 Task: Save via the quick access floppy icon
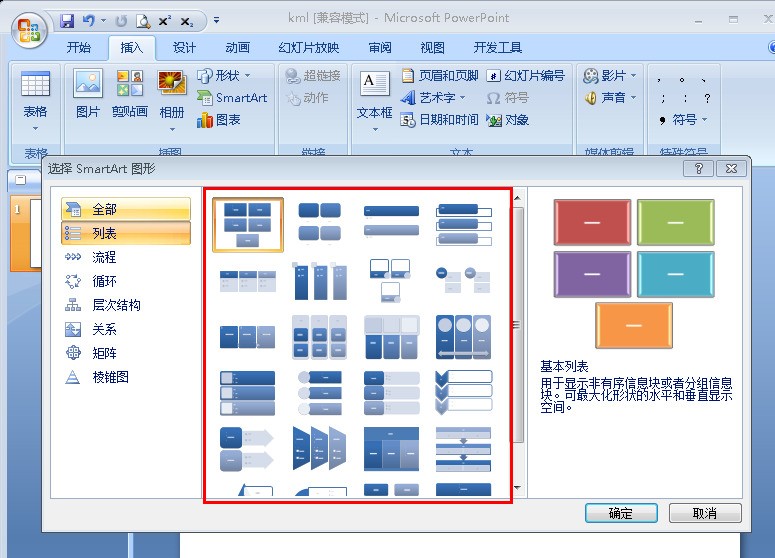67,21
